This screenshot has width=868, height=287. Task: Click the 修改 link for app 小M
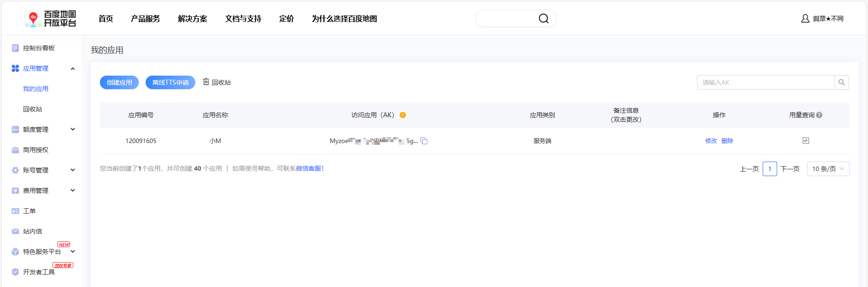pos(711,141)
